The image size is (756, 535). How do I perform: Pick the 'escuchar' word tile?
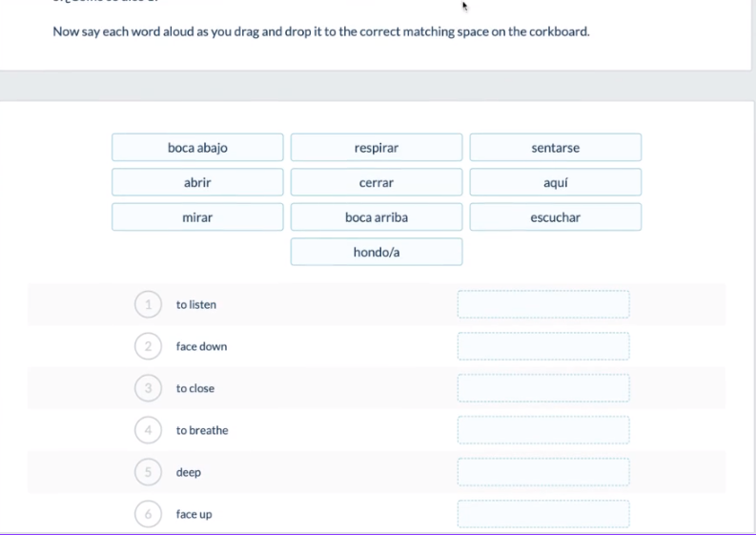click(x=555, y=217)
